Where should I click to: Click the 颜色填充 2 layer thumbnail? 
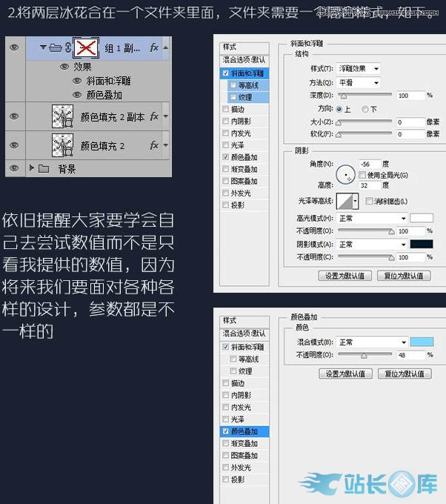[64, 145]
